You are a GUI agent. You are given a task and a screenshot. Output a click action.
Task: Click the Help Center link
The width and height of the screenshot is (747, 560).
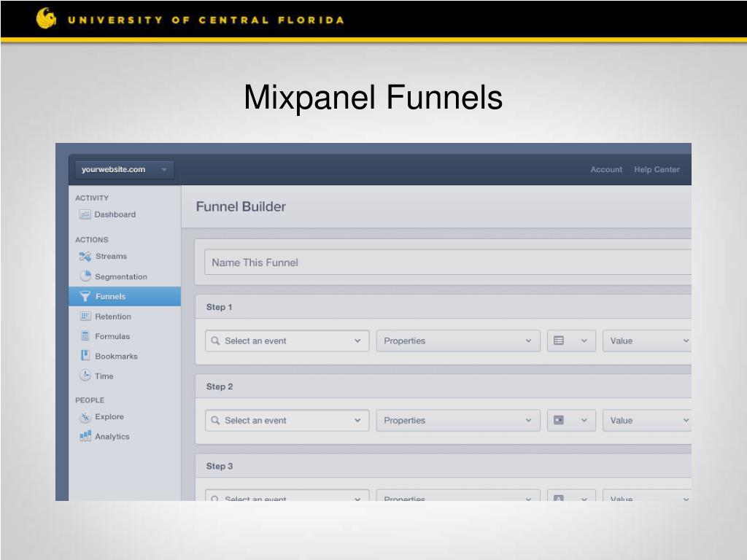pyautogui.click(x=657, y=169)
